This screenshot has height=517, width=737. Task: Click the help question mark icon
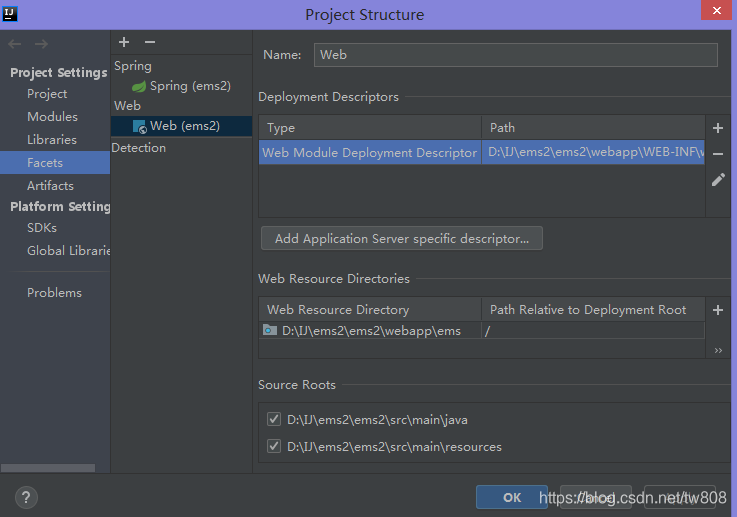coord(26,497)
